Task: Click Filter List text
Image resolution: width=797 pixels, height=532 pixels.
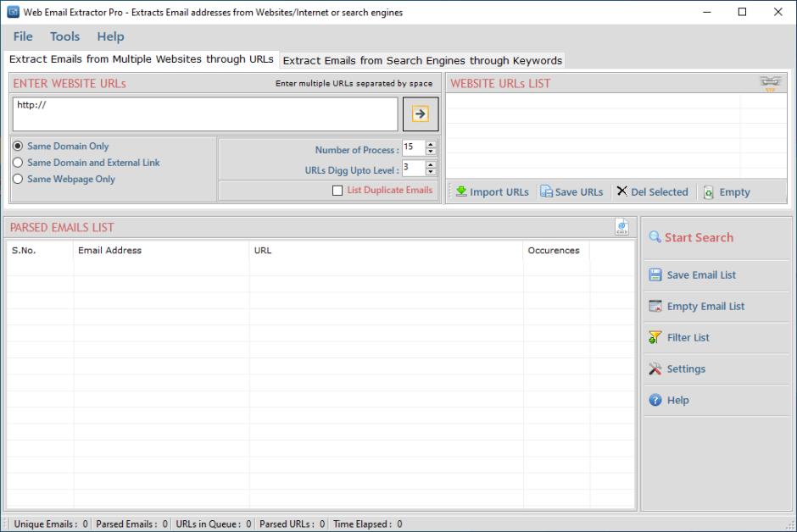Action: 688,337
